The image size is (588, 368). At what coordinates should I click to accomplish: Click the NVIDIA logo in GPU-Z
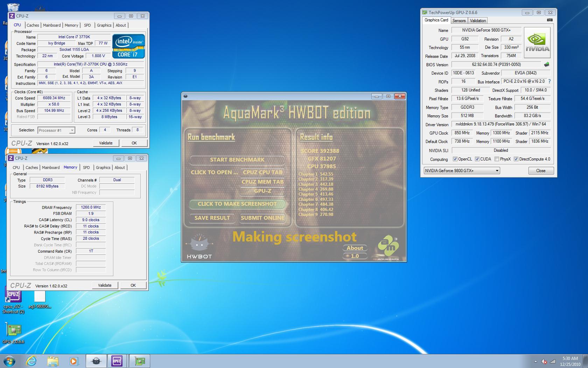point(537,43)
